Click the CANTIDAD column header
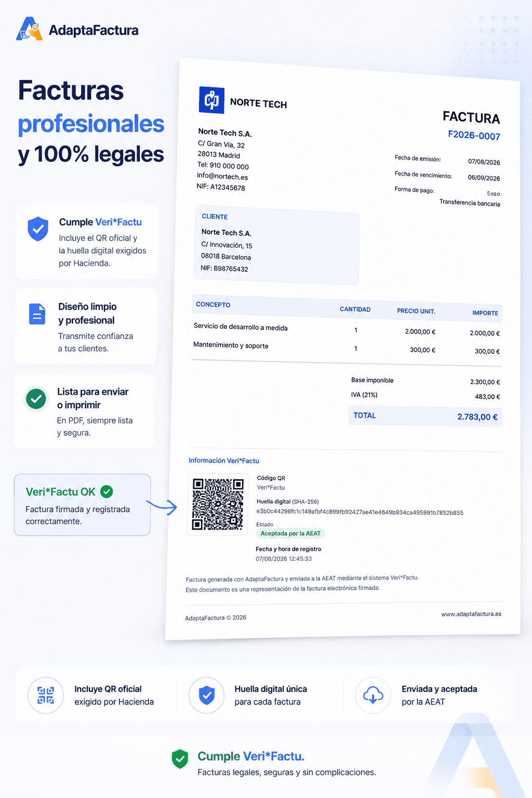Image resolution: width=532 pixels, height=798 pixels. [355, 309]
